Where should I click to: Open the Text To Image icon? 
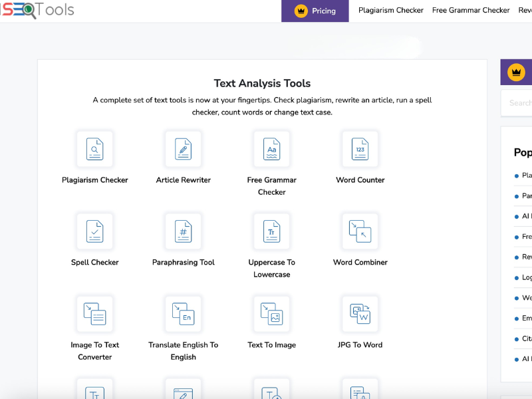pyautogui.click(x=272, y=314)
